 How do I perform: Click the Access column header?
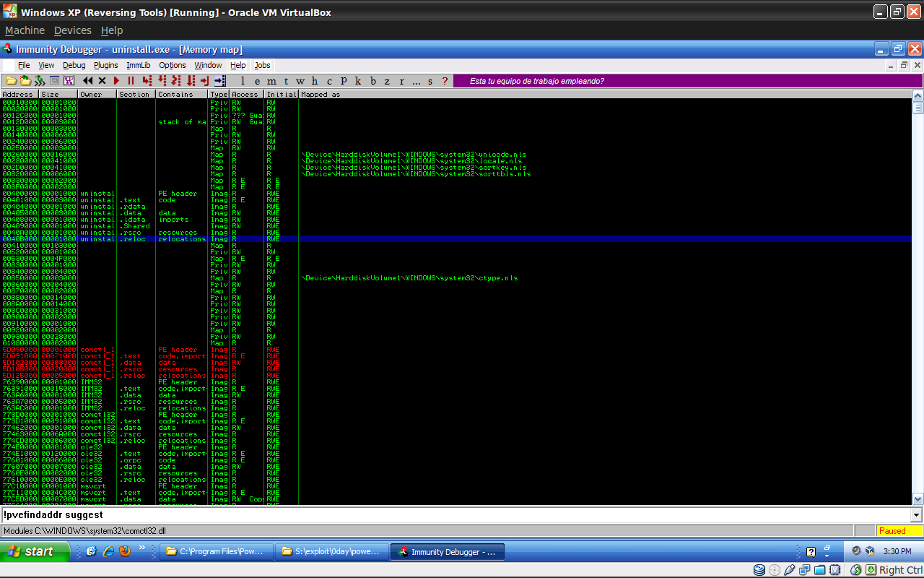pos(247,95)
